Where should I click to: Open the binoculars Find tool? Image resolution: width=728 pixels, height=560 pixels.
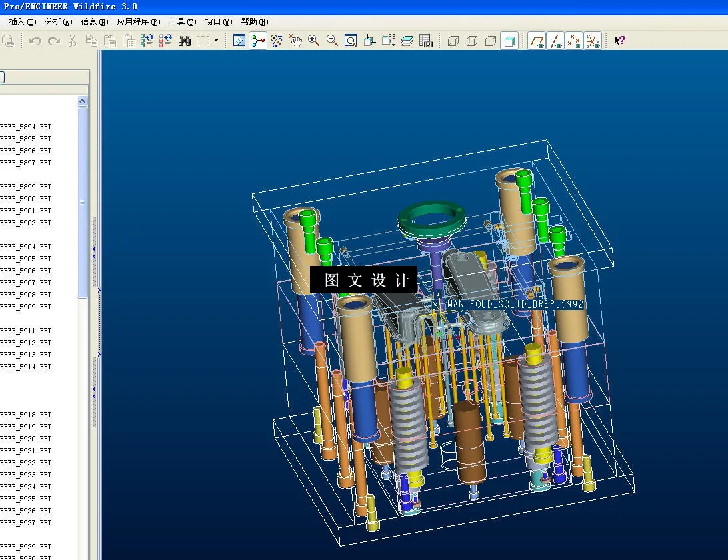point(185,41)
